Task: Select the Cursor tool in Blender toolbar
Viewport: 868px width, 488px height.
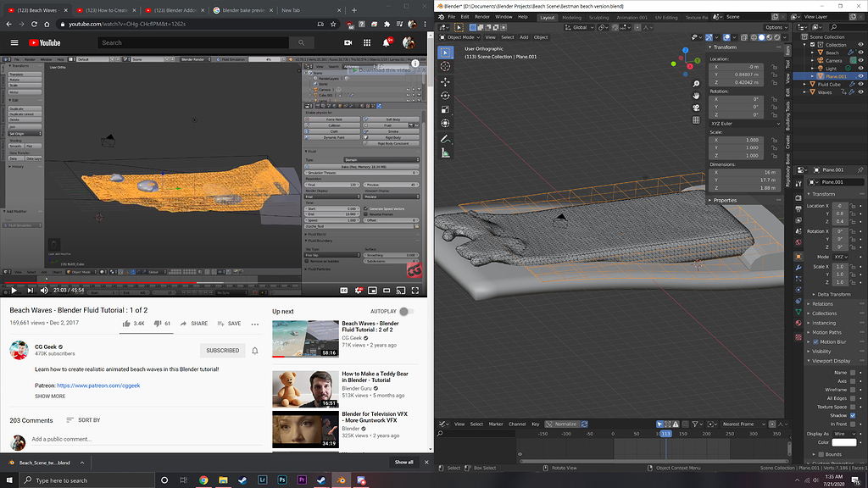Action: pos(446,67)
